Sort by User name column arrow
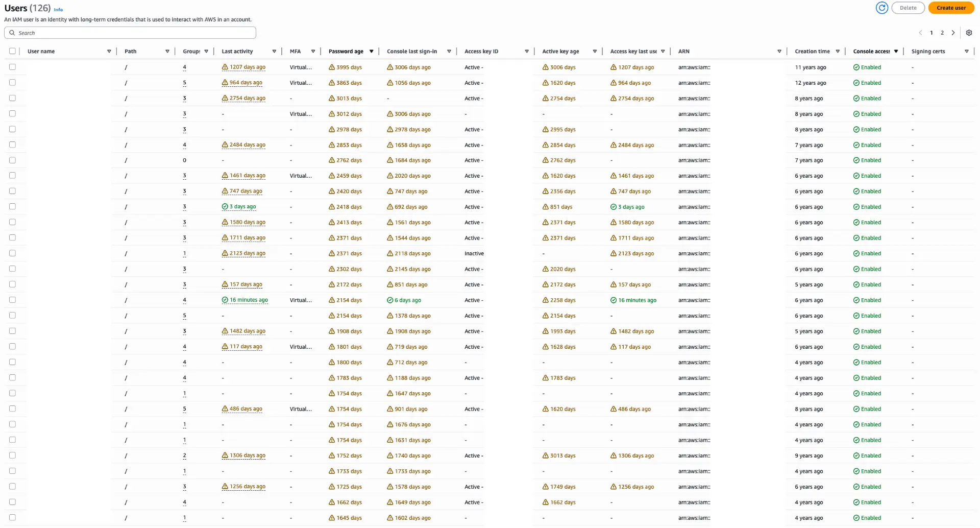 click(109, 51)
